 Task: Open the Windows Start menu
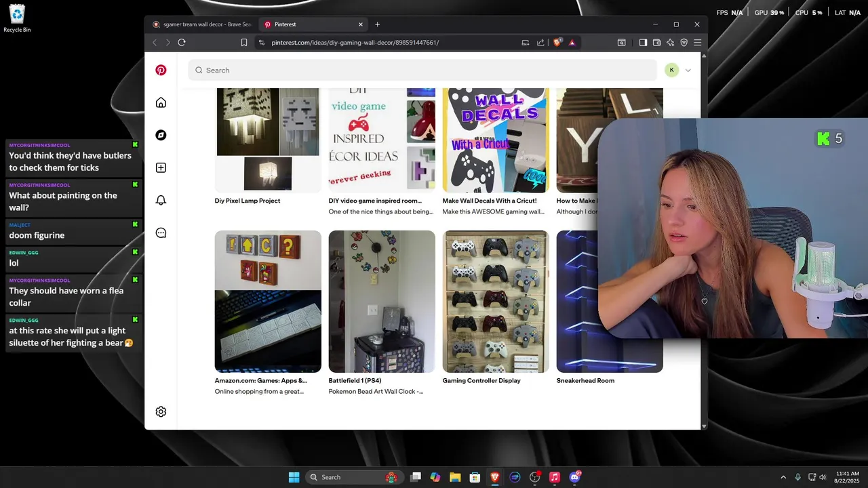point(294,477)
